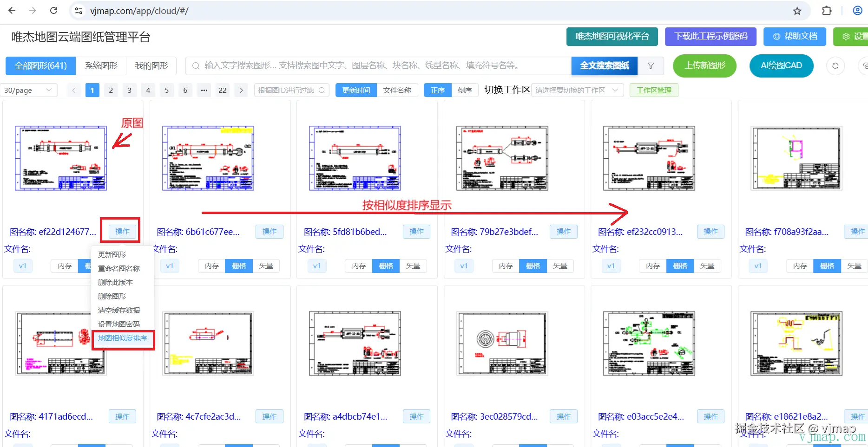Click inside the 根据图ID进行过滤 field

(x=292, y=90)
